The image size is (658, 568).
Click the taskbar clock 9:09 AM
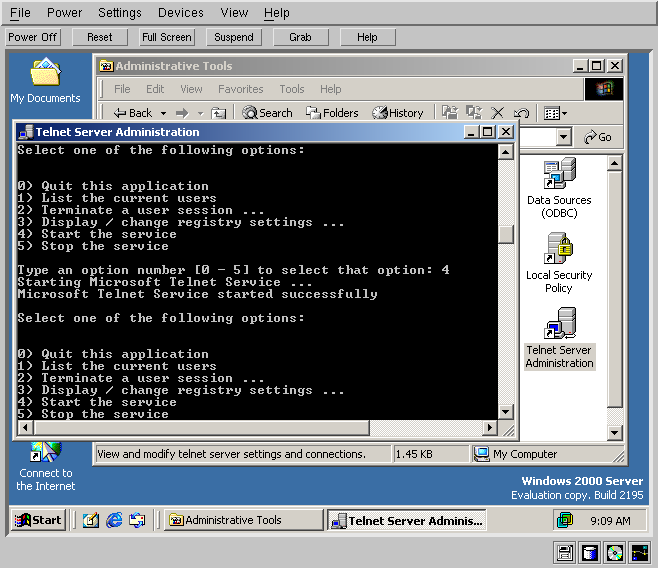coord(610,521)
